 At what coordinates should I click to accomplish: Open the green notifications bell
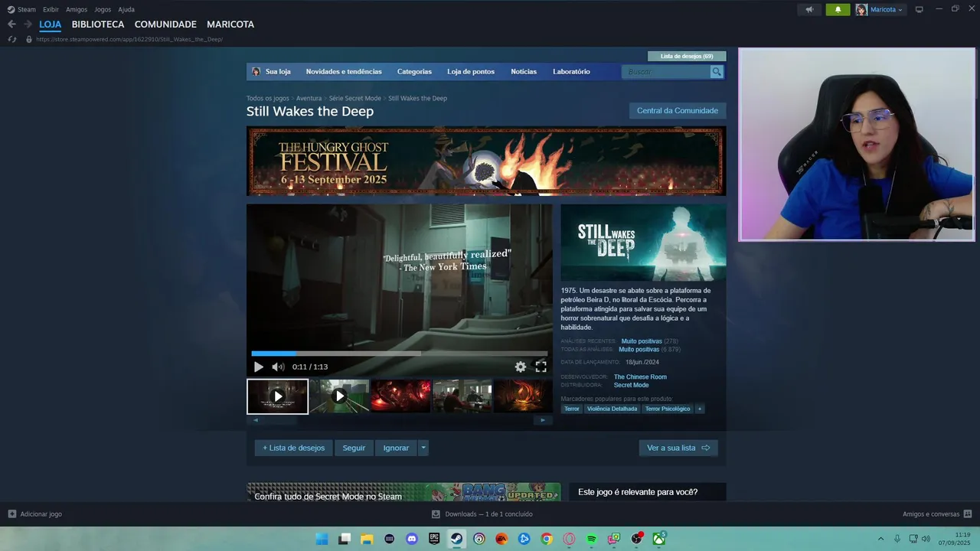[838, 9]
